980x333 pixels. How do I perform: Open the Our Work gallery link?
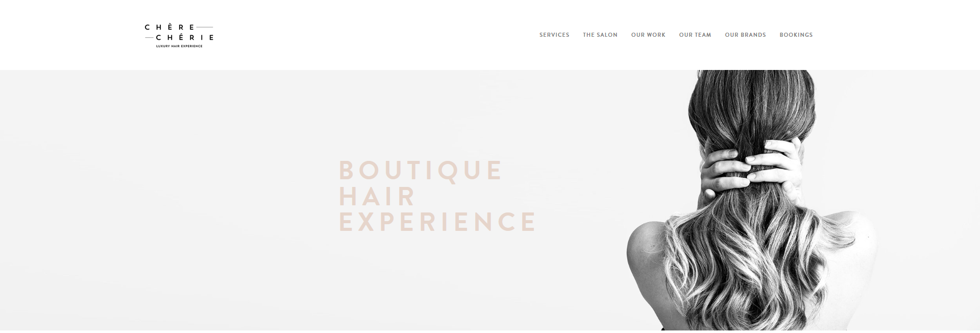coord(648,35)
